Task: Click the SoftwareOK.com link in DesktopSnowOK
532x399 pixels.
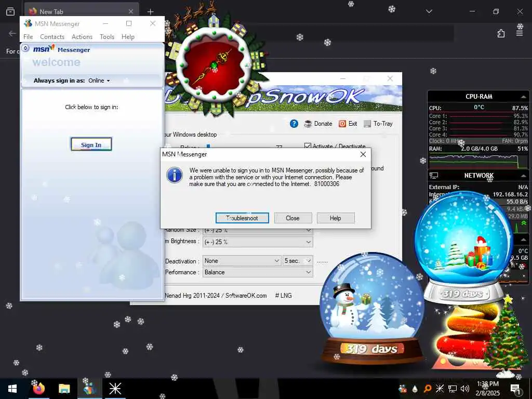Action: coord(246,296)
